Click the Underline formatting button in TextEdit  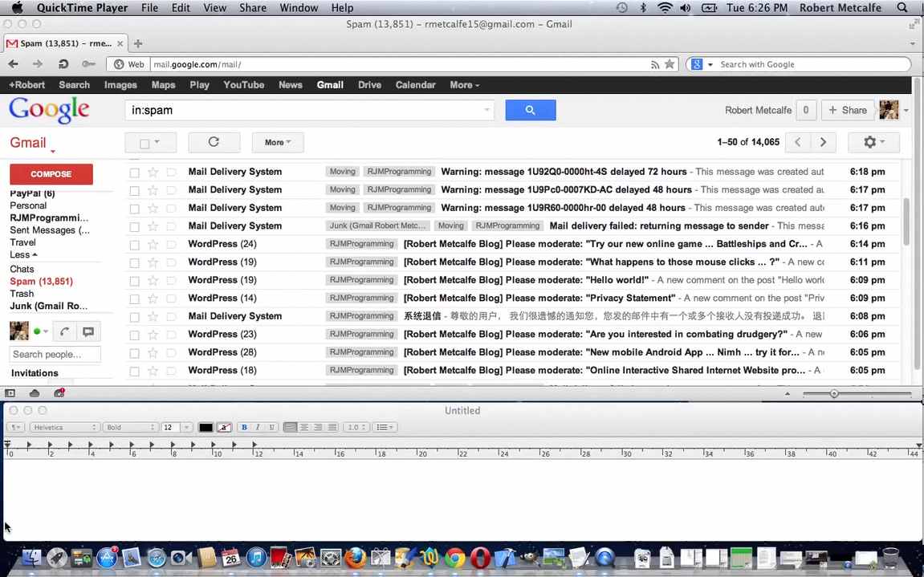(x=271, y=427)
